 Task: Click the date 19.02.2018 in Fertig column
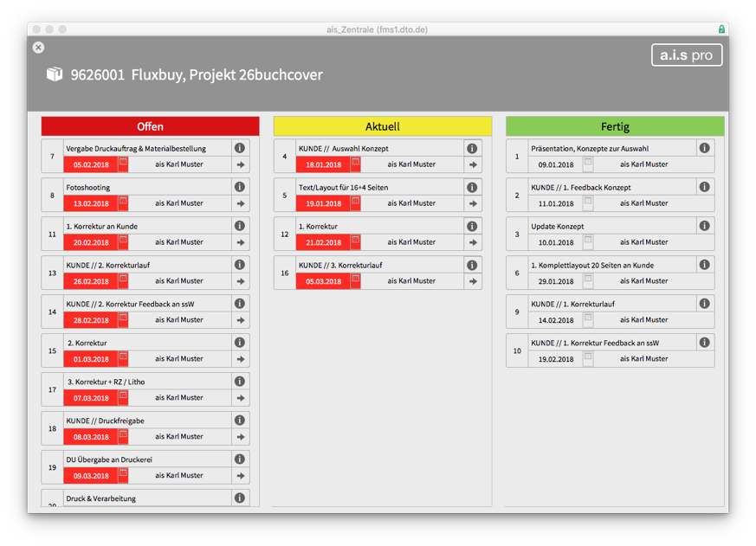(x=556, y=359)
